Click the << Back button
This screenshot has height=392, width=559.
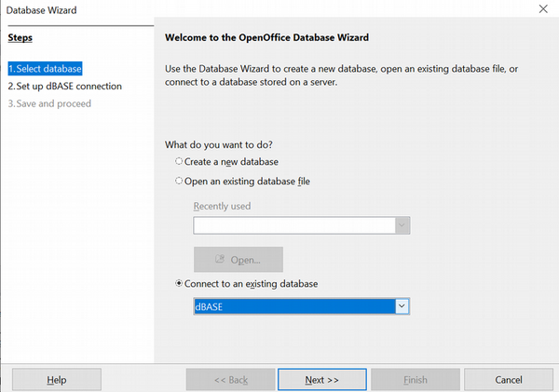click(230, 380)
